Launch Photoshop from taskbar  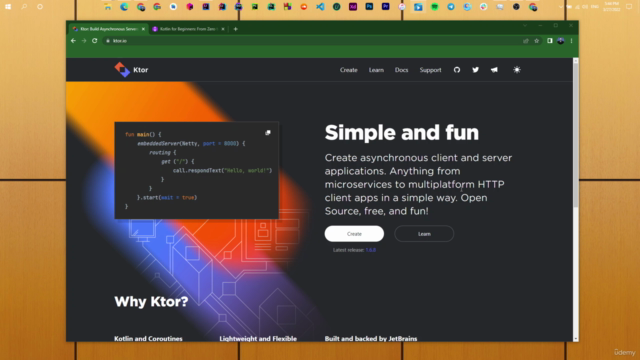click(369, 7)
